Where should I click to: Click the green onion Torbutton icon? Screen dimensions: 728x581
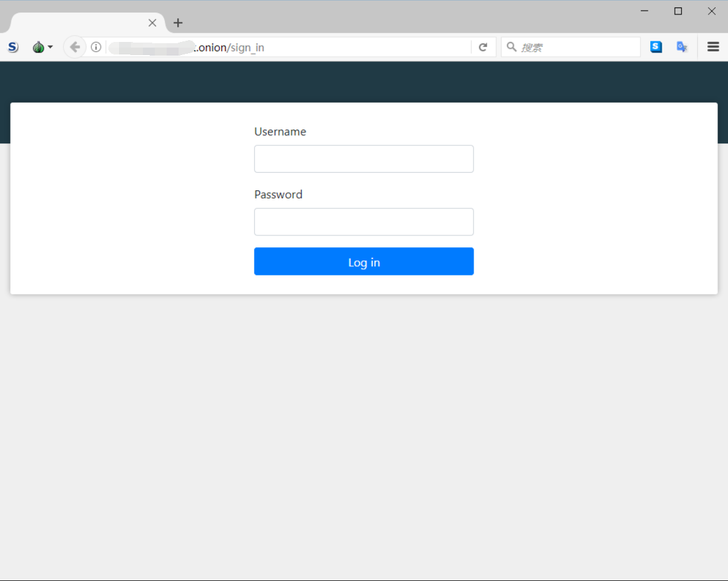[39, 47]
